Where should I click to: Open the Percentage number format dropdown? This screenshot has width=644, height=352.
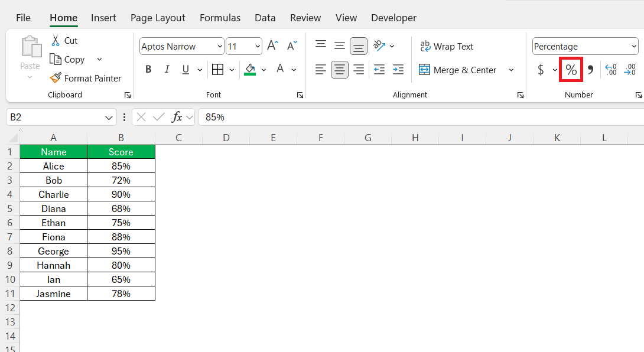pos(635,47)
